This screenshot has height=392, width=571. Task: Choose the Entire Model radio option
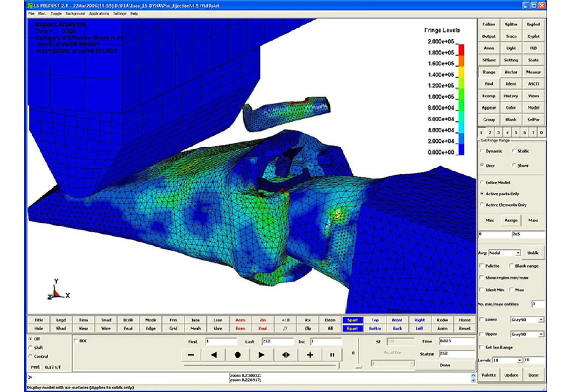coord(482,182)
